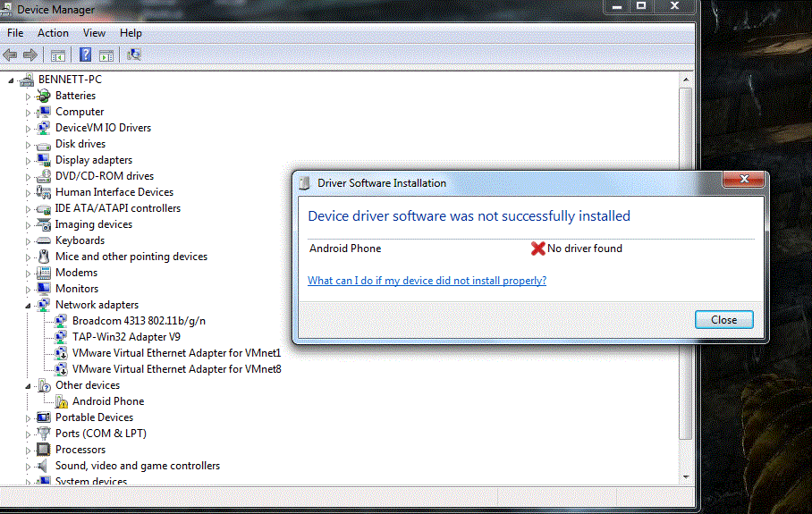The height and width of the screenshot is (514, 812).
Task: Open the File menu
Action: pos(15,33)
